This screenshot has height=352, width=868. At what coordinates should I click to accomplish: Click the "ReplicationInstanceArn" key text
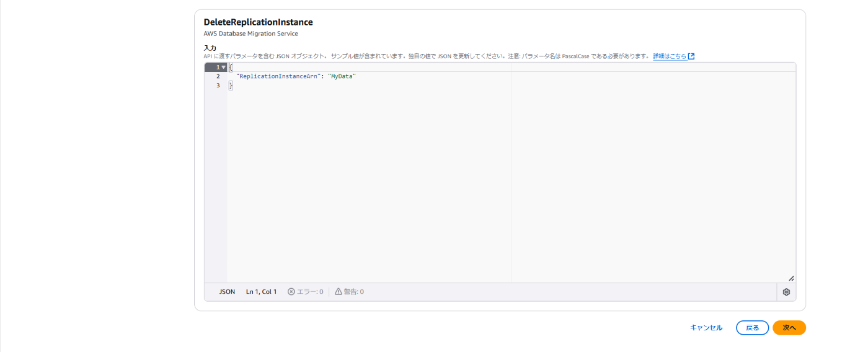tap(278, 76)
